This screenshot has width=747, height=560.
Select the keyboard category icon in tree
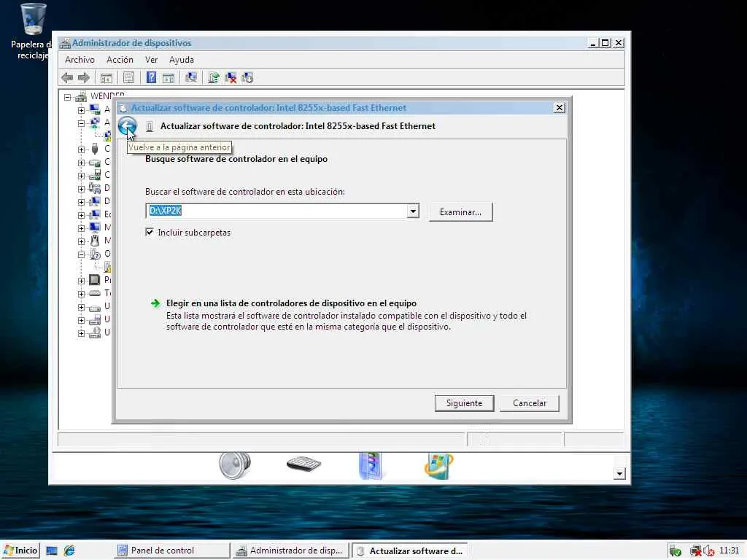click(95, 293)
